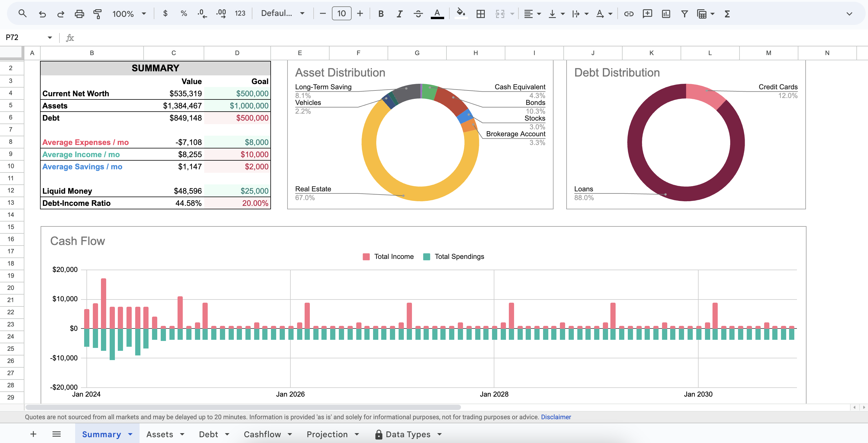Click the Cash Flow chart title
The width and height of the screenshot is (868, 443).
(77, 241)
